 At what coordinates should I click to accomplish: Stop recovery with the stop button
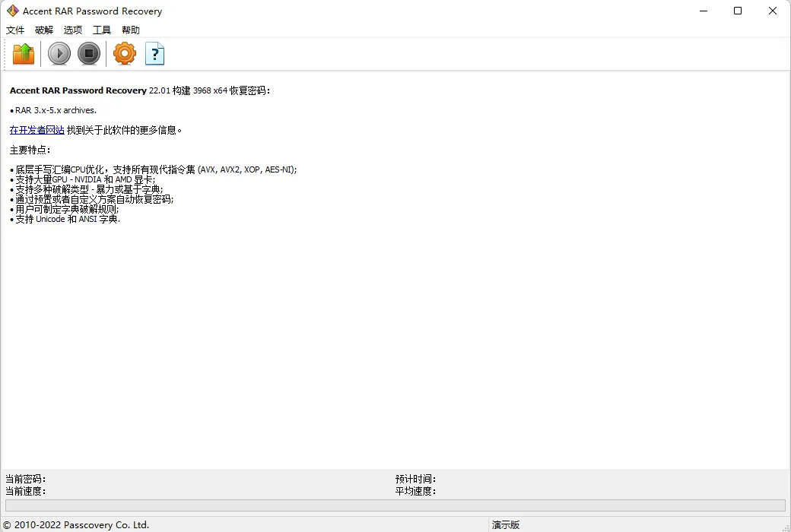point(89,53)
